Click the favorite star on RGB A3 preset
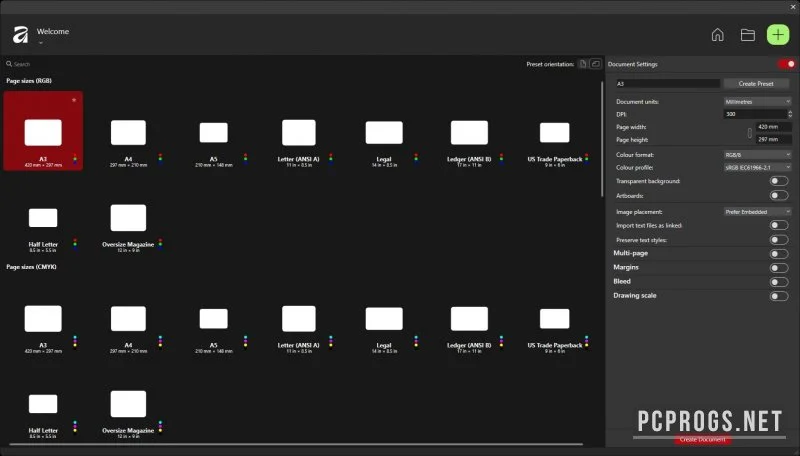 (x=74, y=100)
